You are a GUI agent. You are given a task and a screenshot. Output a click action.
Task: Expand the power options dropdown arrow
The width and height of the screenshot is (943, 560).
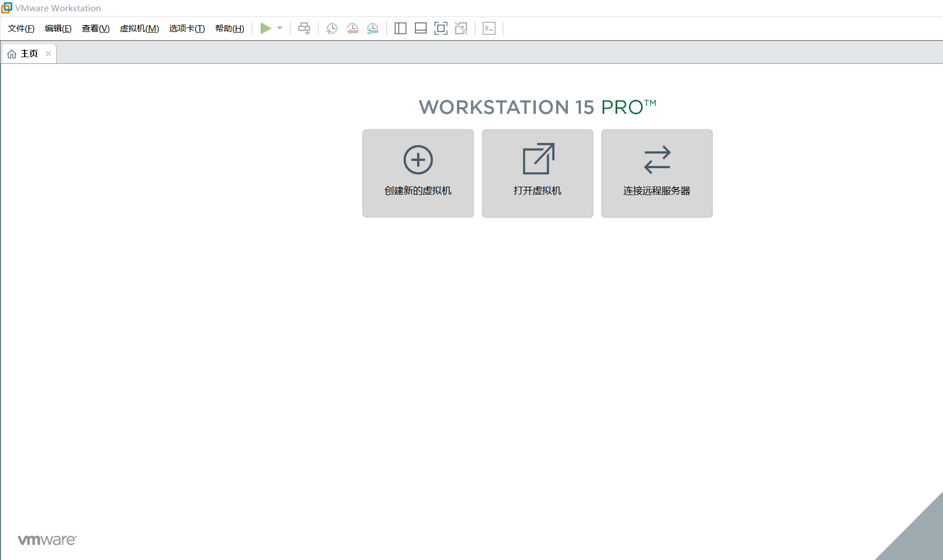(x=280, y=28)
